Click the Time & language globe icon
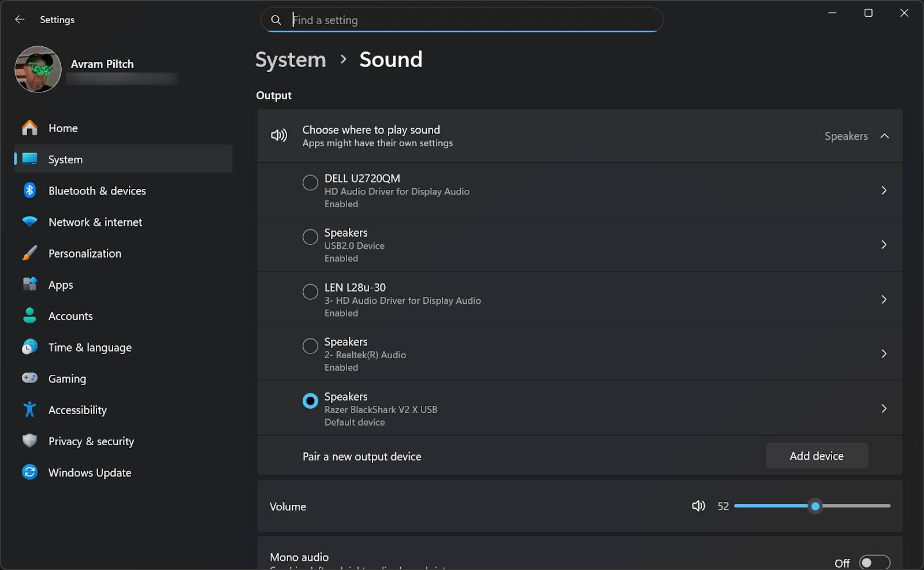924x570 pixels. point(29,347)
